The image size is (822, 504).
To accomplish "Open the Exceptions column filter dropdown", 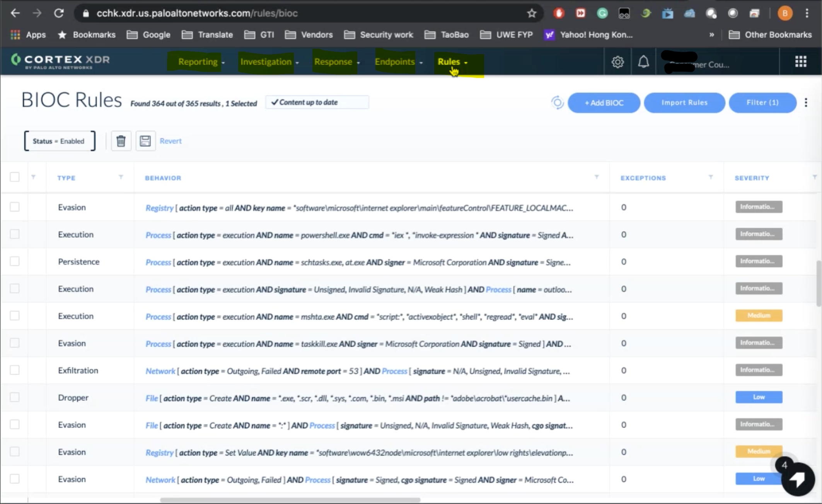I will (x=711, y=177).
